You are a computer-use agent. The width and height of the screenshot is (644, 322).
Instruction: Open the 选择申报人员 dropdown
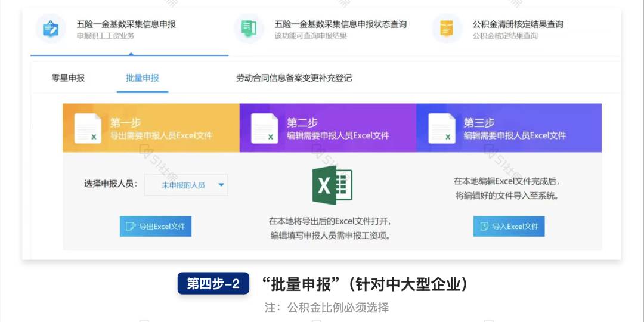pos(186,185)
